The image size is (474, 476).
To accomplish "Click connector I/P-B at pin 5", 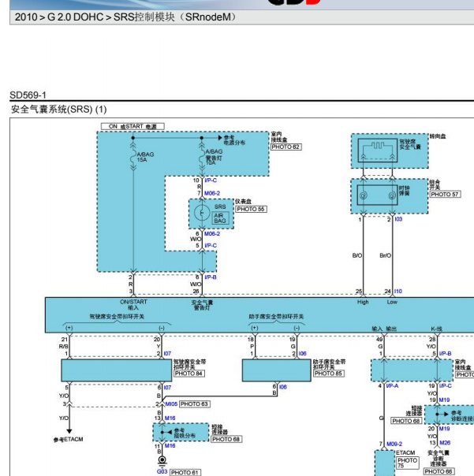I will 445,353.
